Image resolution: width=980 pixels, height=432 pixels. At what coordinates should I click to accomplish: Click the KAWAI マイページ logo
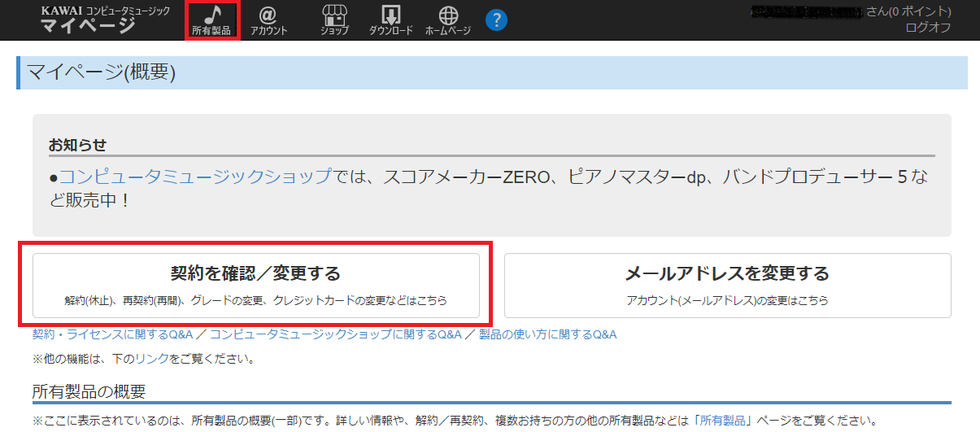(x=106, y=20)
